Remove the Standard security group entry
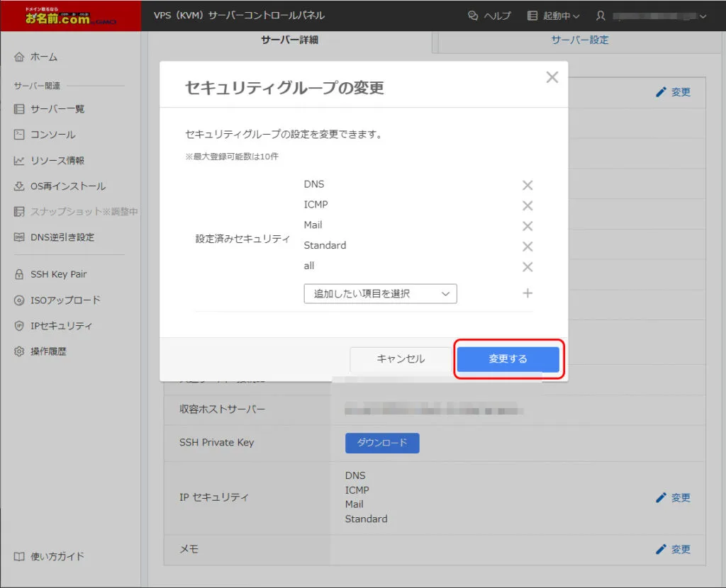This screenshot has width=726, height=588. point(527,247)
